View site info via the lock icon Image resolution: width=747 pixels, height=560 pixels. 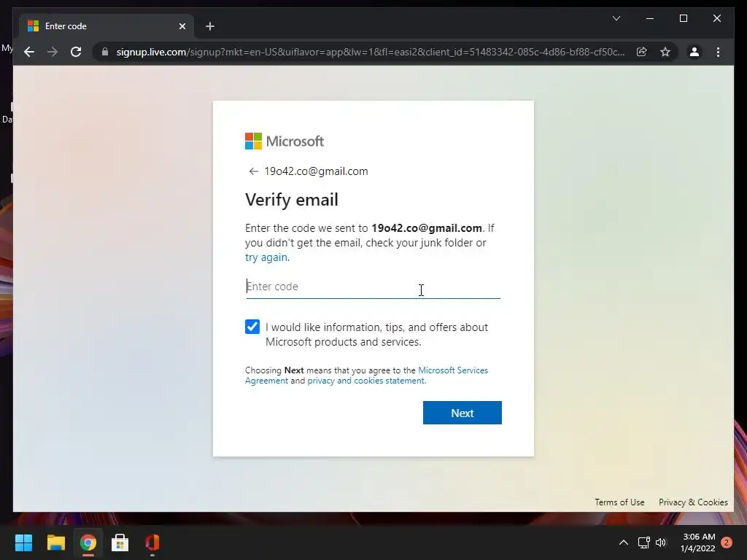pyautogui.click(x=105, y=52)
